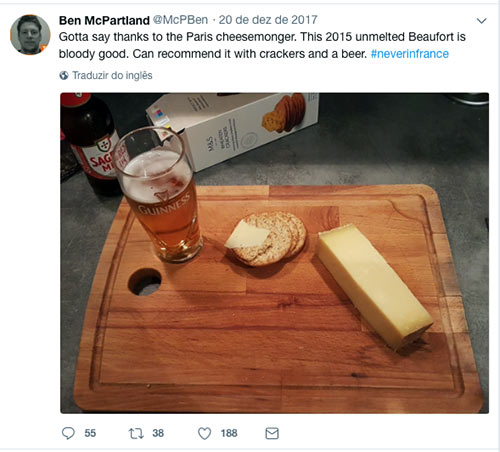Image resolution: width=500 pixels, height=452 pixels.
Task: Visit the @McPBen handle
Action: (180, 20)
